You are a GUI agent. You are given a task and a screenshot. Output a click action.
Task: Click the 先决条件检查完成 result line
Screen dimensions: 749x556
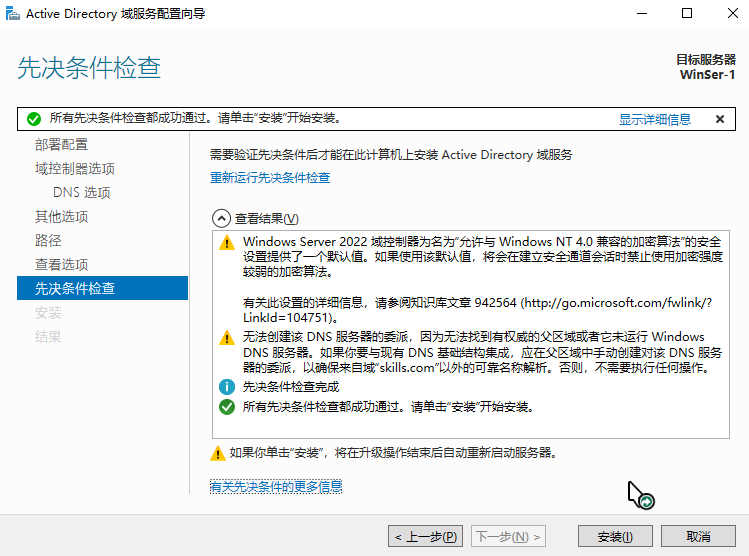coord(291,387)
